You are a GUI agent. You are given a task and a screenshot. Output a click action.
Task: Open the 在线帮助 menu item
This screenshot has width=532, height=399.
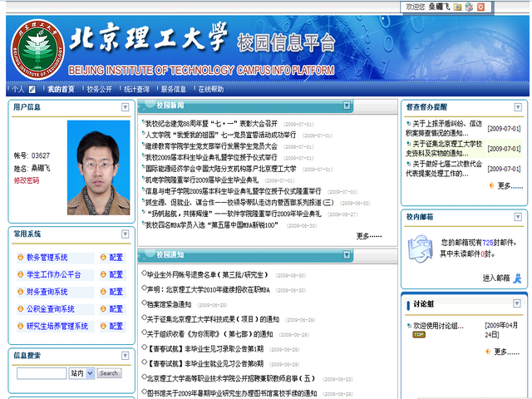[210, 89]
